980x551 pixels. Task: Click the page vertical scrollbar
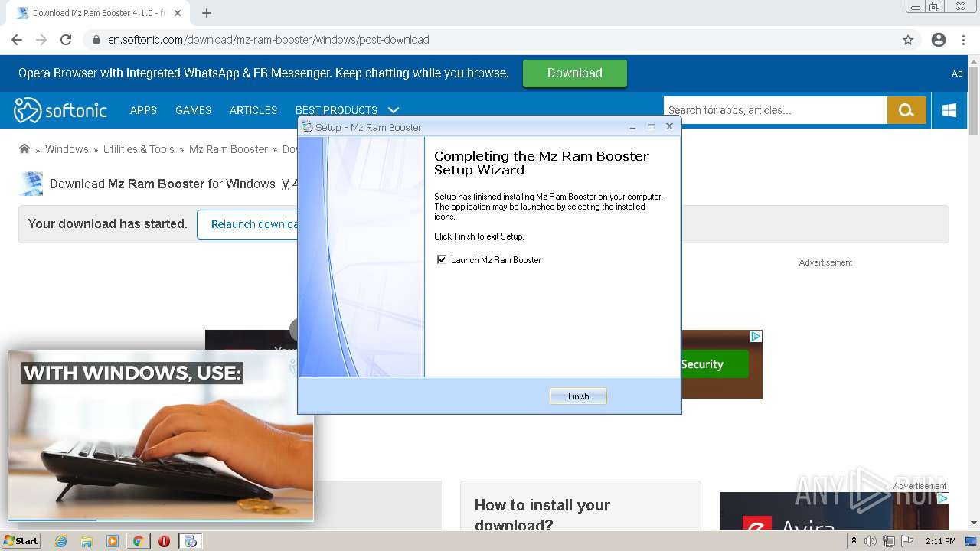(974, 99)
